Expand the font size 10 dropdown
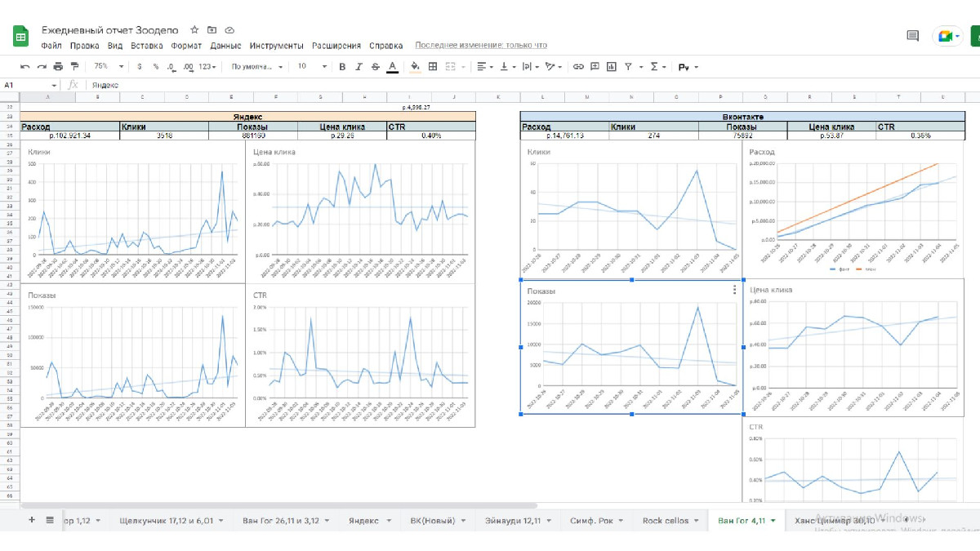This screenshot has height=551, width=980. [312, 67]
